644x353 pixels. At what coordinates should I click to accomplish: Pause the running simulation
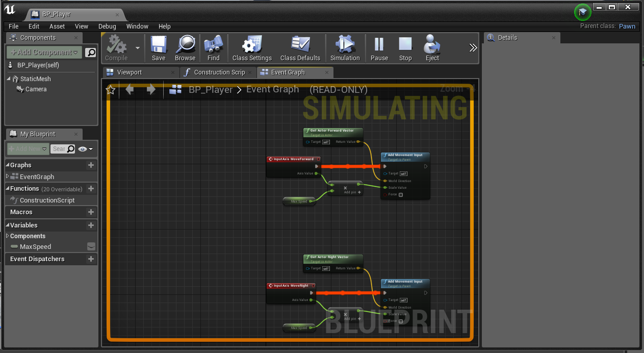click(x=379, y=48)
